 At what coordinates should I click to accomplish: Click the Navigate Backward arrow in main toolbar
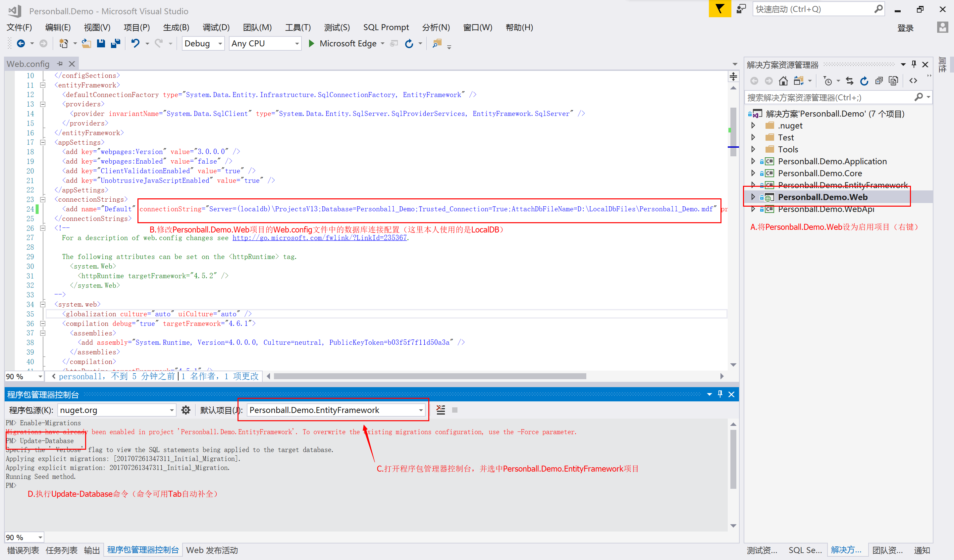coord(21,43)
